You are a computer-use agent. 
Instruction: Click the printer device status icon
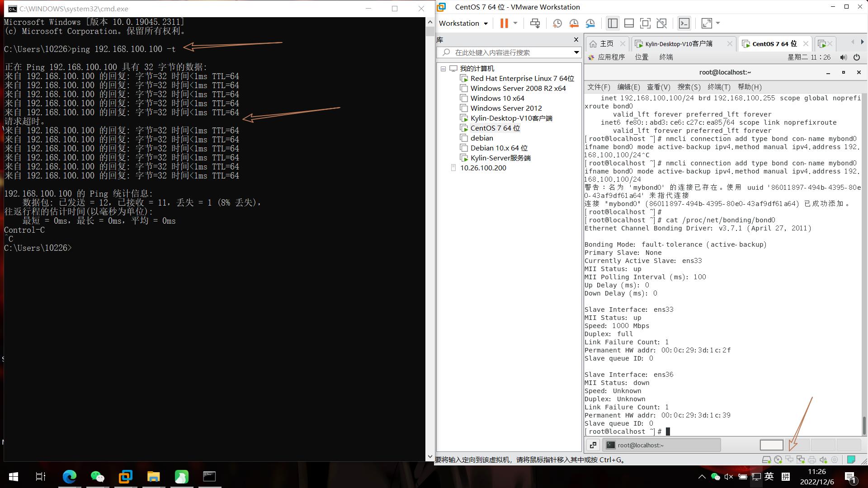[812, 460]
